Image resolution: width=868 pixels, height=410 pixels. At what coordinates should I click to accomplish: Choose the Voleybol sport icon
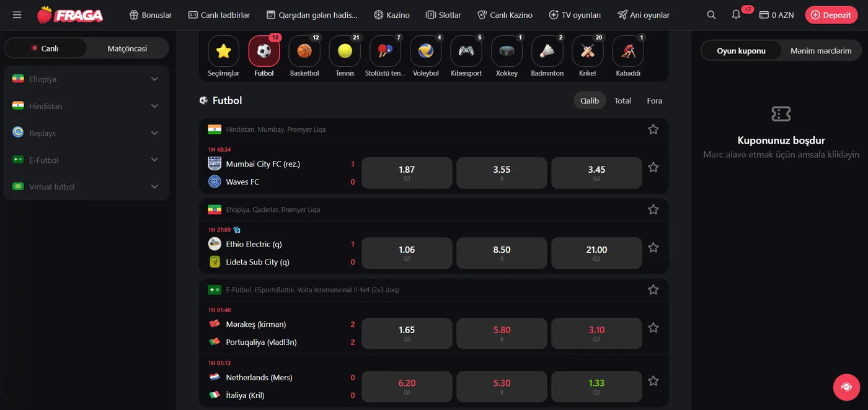(x=426, y=51)
